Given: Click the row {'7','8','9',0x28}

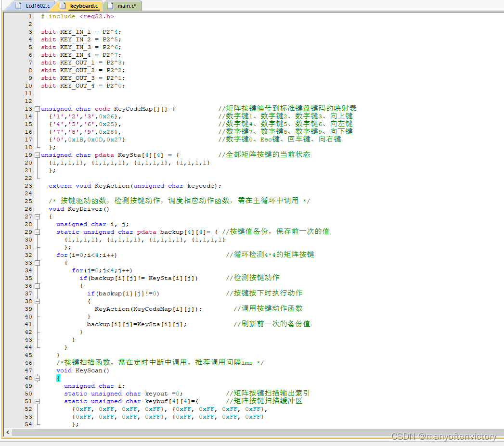Looking at the screenshot, I should pos(85,132).
